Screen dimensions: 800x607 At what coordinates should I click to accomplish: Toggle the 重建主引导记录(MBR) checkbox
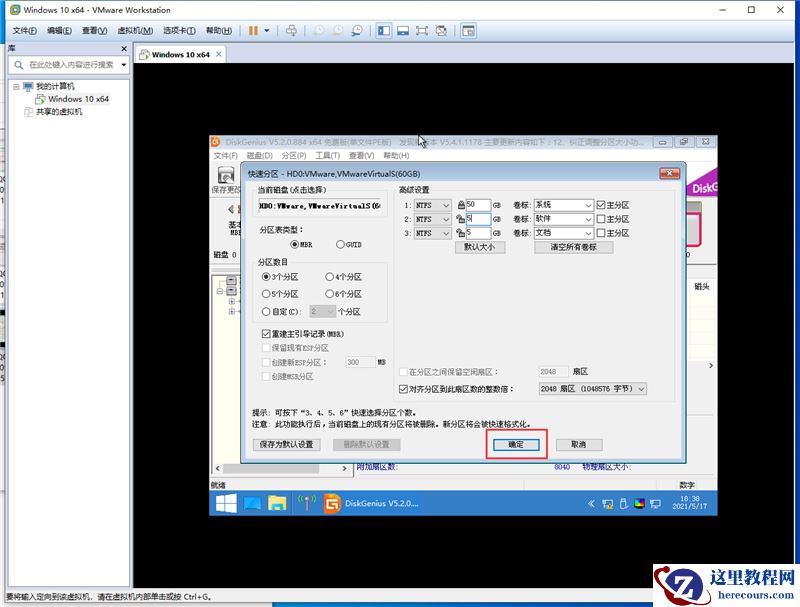tap(266, 334)
